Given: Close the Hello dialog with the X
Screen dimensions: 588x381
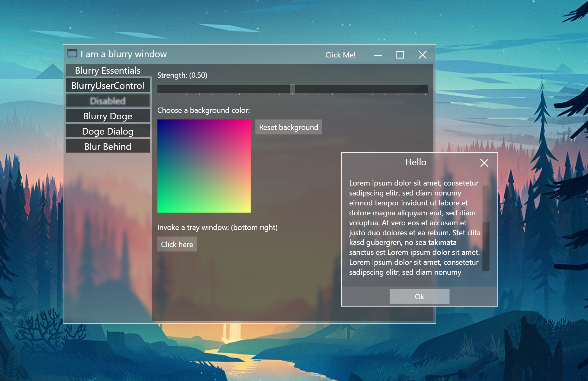Looking at the screenshot, I should coord(484,163).
